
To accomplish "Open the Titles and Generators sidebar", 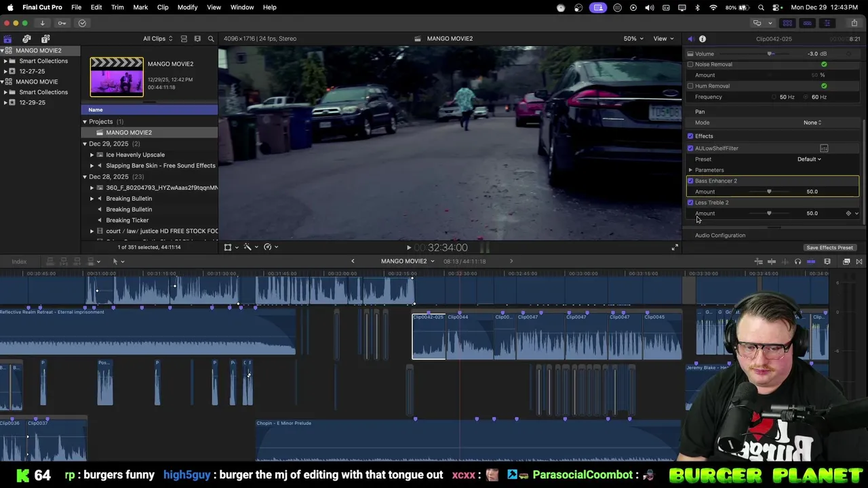I will click(x=45, y=39).
